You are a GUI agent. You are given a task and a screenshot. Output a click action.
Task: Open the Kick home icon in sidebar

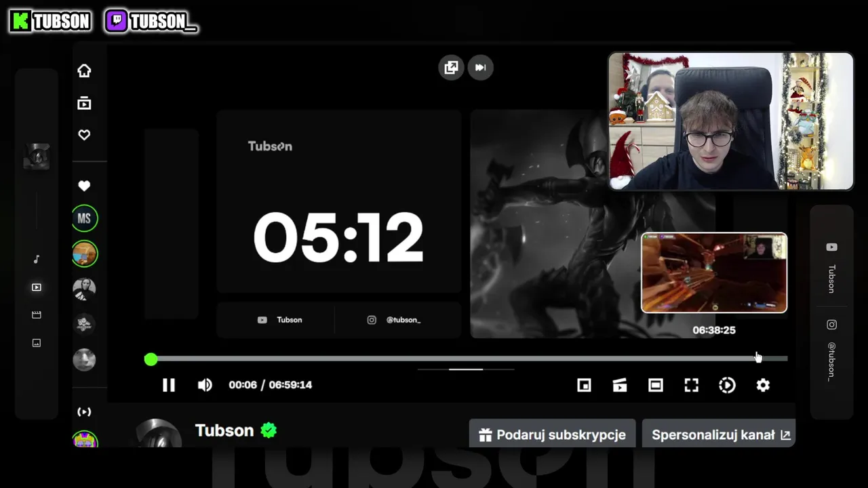84,70
